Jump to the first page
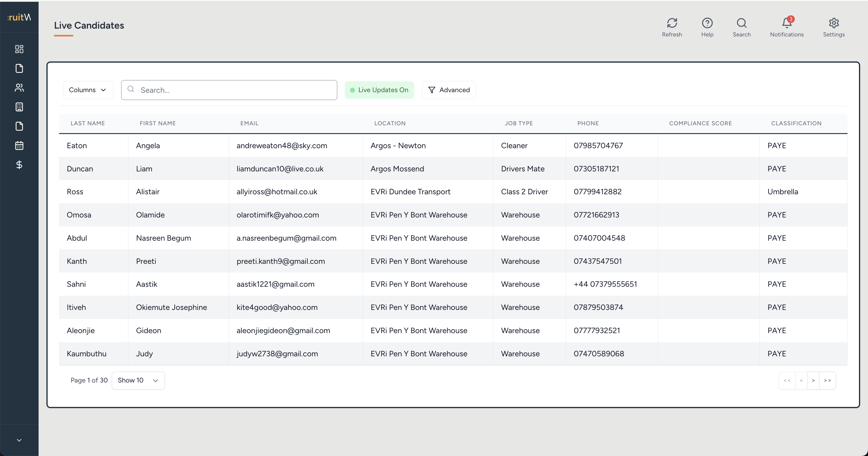This screenshot has width=868, height=456. coord(787,381)
